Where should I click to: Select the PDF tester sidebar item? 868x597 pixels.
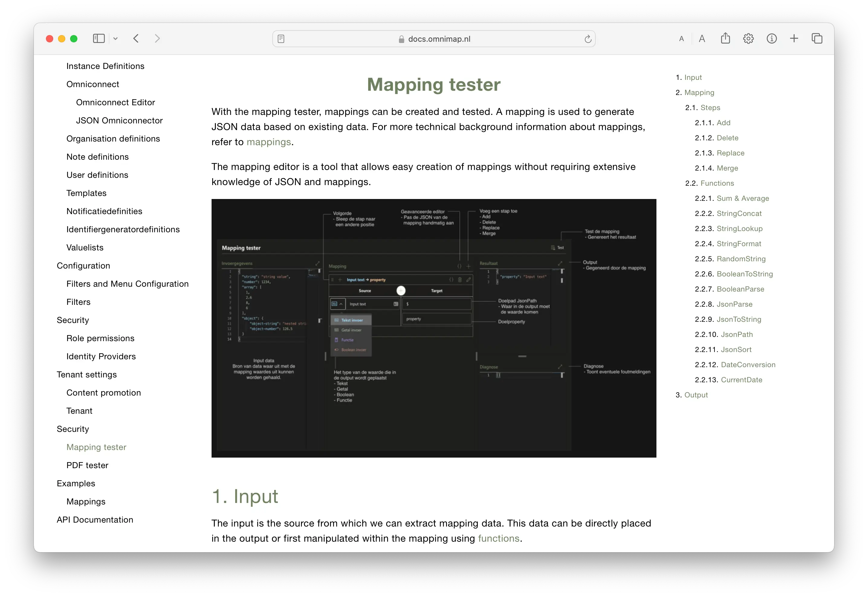88,465
